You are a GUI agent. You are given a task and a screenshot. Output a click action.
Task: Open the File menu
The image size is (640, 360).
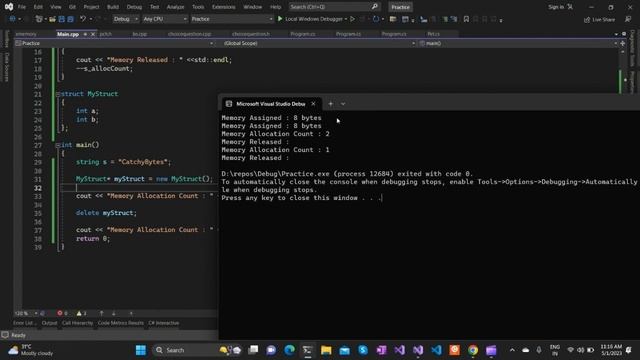pyautogui.click(x=22, y=7)
